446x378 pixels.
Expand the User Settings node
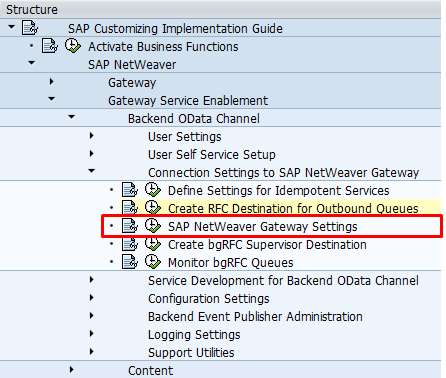(x=91, y=136)
